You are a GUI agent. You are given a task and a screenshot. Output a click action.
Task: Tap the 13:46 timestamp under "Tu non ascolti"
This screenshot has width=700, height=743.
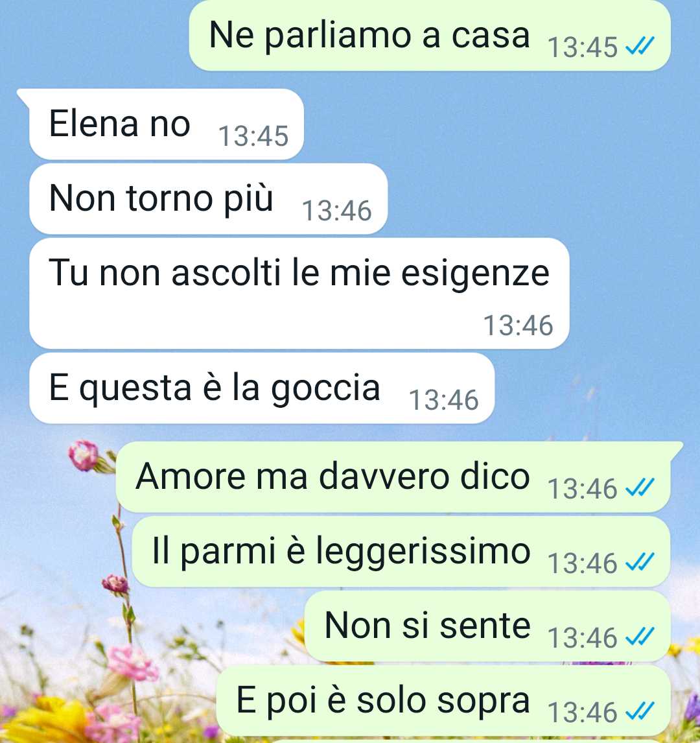tap(518, 325)
